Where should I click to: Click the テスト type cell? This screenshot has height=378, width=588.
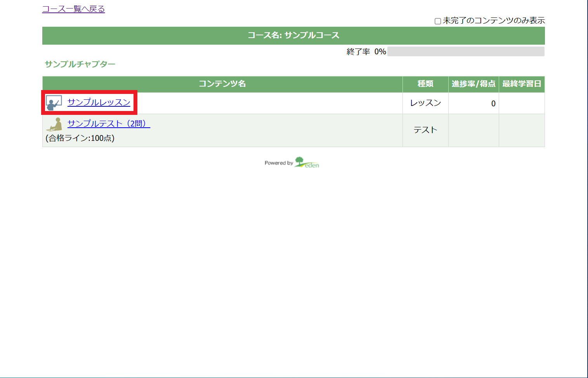425,130
